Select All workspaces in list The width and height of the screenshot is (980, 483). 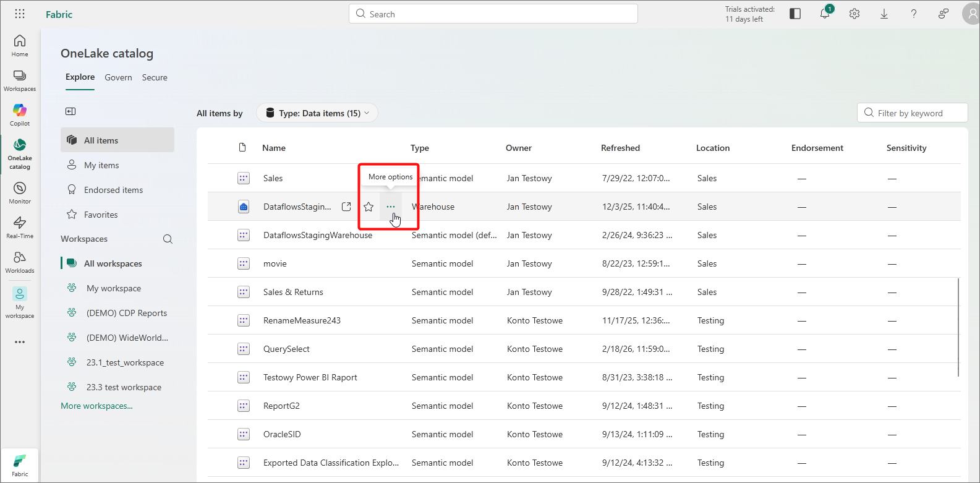coord(117,263)
